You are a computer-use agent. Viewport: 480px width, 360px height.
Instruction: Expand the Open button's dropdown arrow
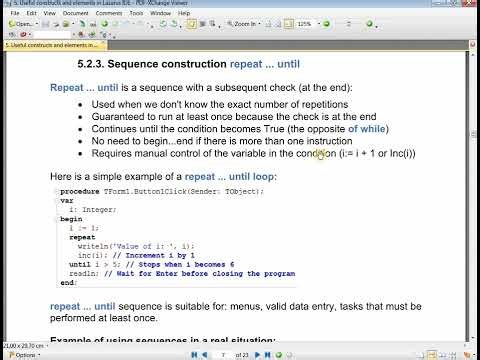point(36,24)
